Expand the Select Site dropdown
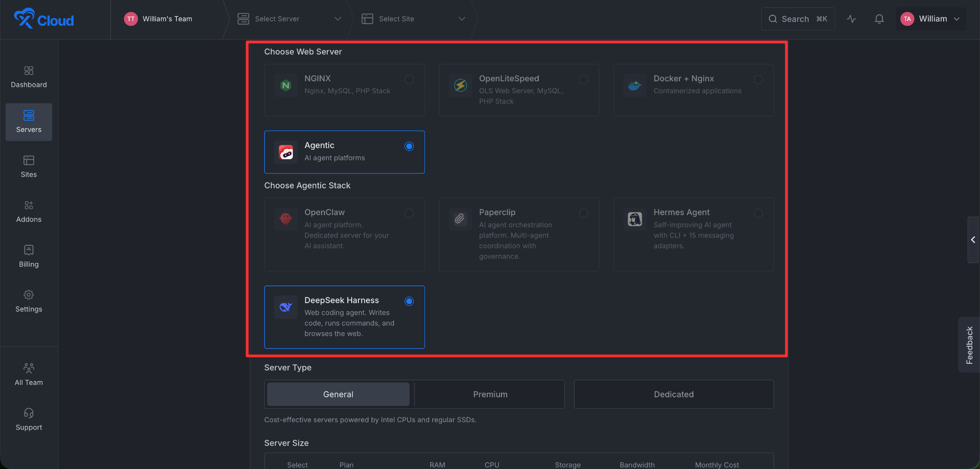The image size is (980, 469). (462, 19)
